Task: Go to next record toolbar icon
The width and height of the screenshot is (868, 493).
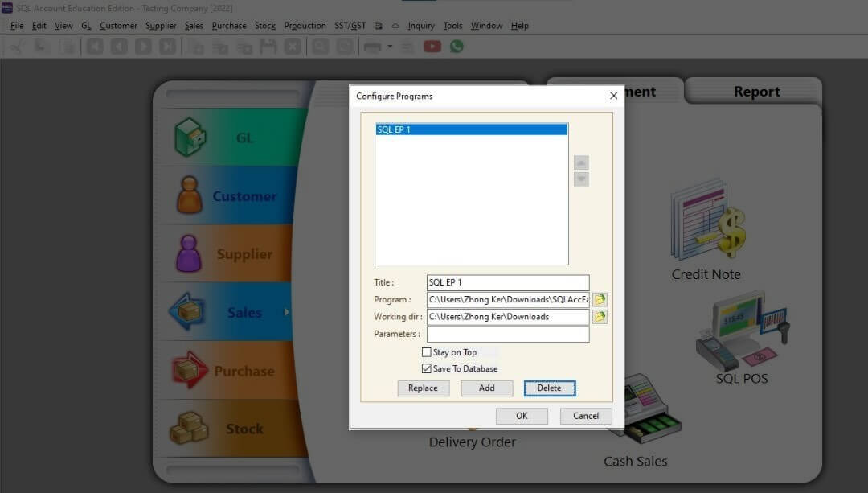Action: click(x=143, y=47)
